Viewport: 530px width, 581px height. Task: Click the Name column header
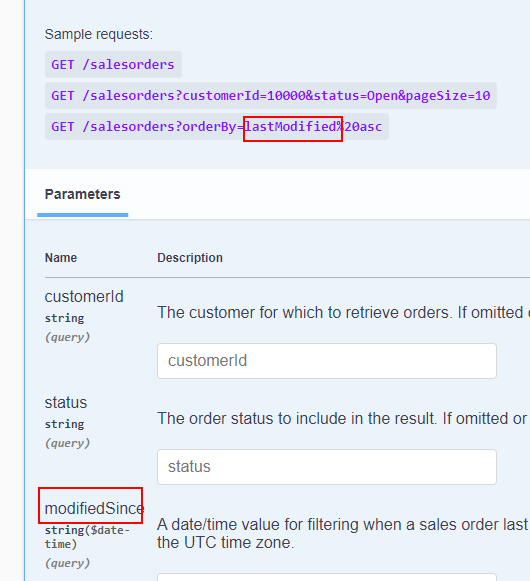61,258
